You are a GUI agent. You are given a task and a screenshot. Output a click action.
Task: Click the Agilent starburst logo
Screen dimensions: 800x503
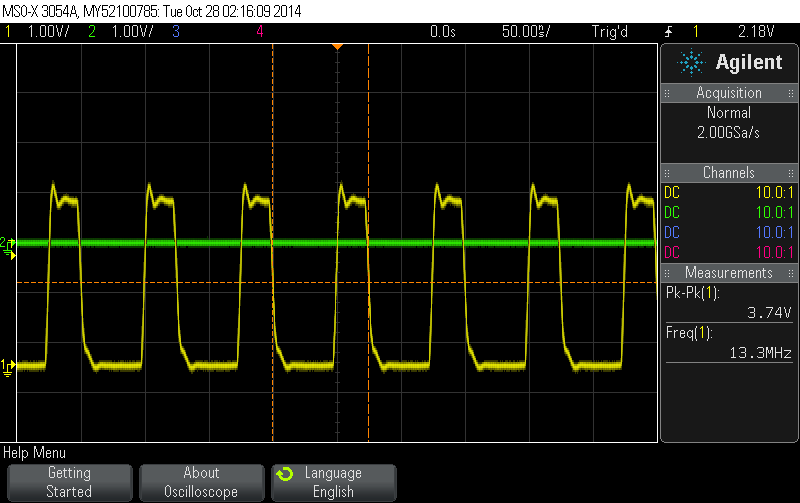point(691,62)
